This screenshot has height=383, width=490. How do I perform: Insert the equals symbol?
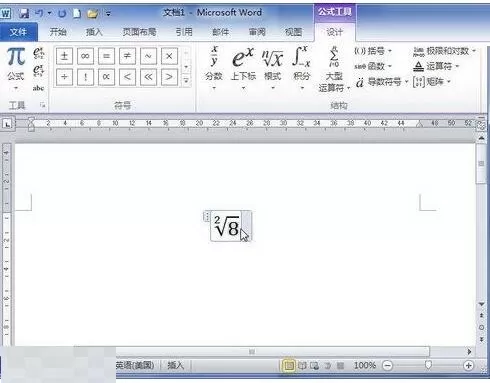[x=106, y=56]
